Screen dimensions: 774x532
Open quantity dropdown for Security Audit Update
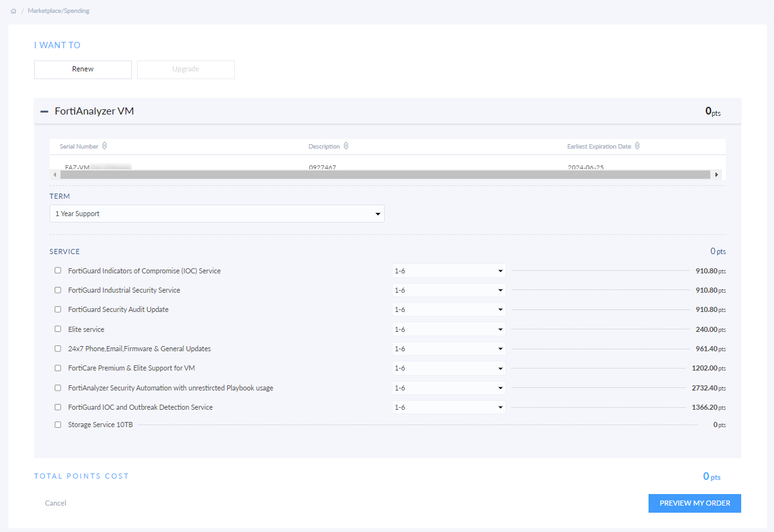pos(448,309)
